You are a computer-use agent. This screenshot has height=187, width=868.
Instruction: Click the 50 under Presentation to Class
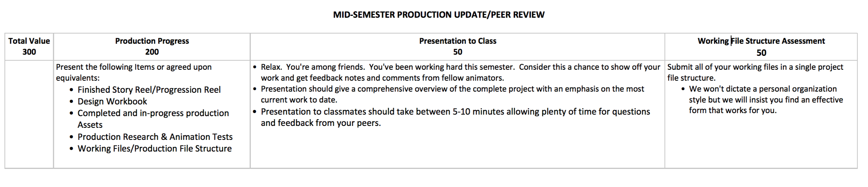(458, 52)
